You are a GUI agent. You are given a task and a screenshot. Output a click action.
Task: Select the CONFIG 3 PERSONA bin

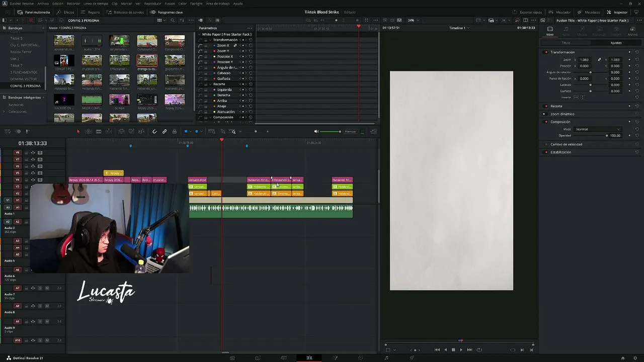[x=26, y=86]
